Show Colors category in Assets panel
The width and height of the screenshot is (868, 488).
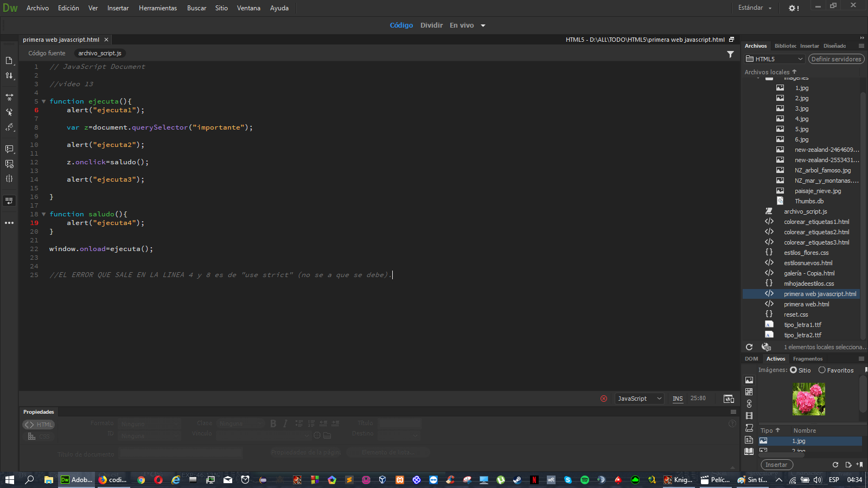click(749, 392)
